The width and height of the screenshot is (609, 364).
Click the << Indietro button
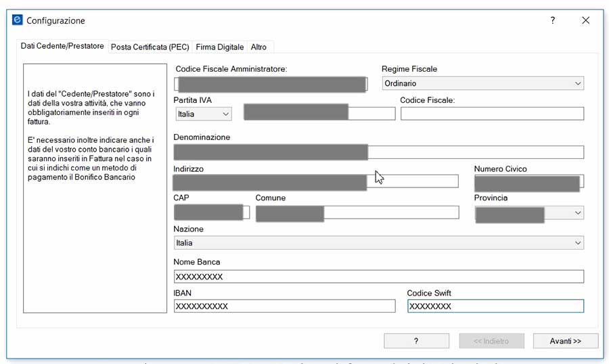[491, 341]
